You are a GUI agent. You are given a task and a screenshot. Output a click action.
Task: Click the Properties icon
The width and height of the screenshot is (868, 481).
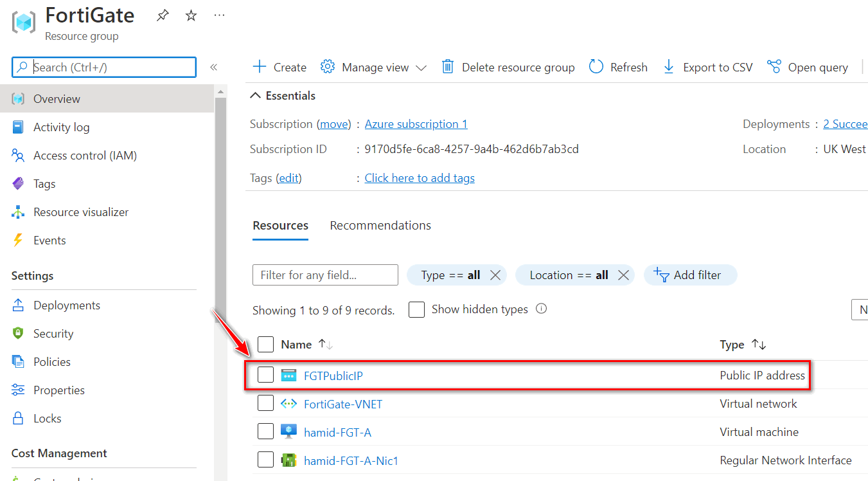point(18,390)
